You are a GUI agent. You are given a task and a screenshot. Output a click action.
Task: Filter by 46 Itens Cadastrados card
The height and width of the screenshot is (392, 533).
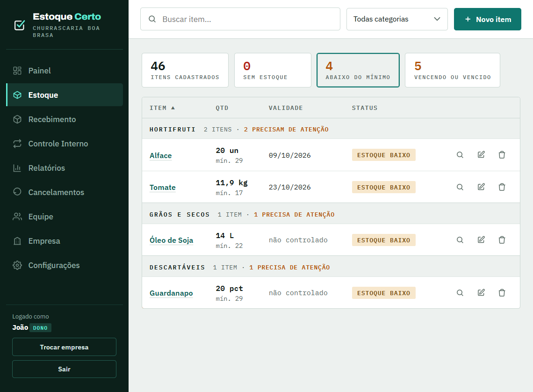[x=185, y=70]
